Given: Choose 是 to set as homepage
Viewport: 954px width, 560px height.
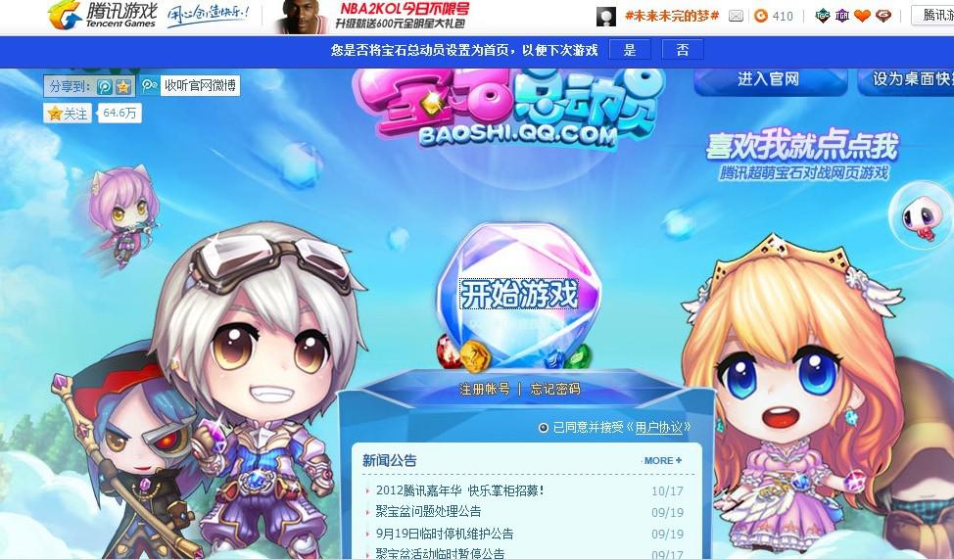Looking at the screenshot, I should click(630, 50).
